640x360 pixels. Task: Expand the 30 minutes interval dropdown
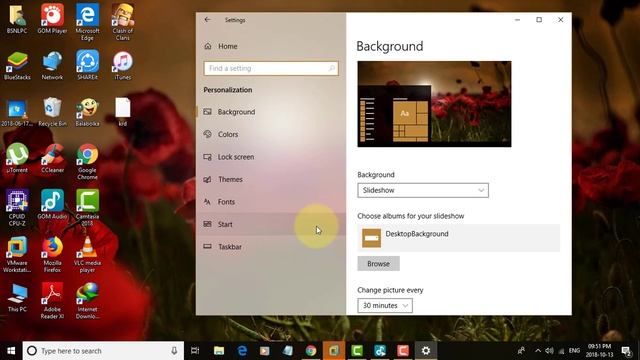pyautogui.click(x=385, y=305)
